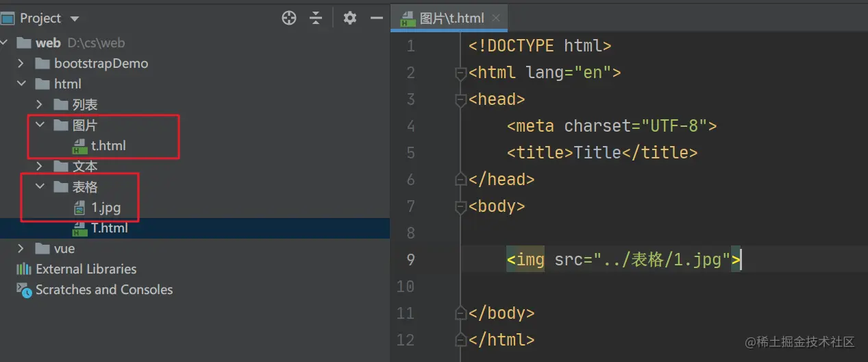Click the Title text inside title tag
Viewport: 868px width, 362px height.
597,153
